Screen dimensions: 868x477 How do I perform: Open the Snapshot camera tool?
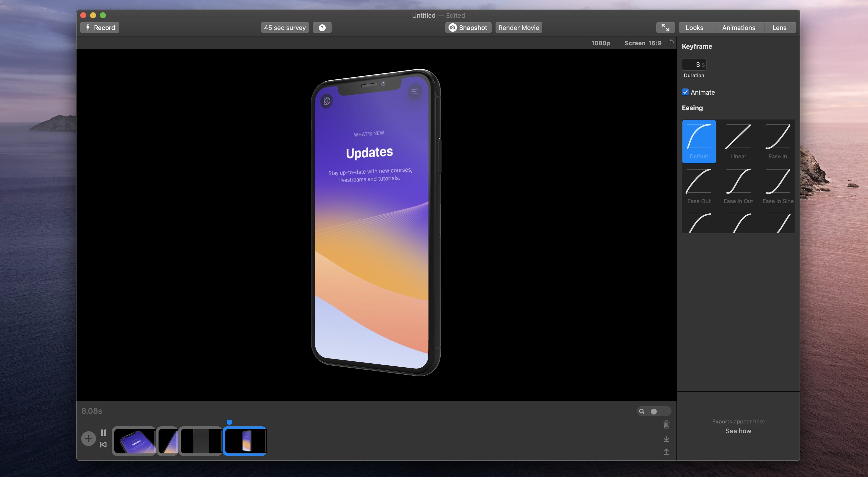(468, 27)
